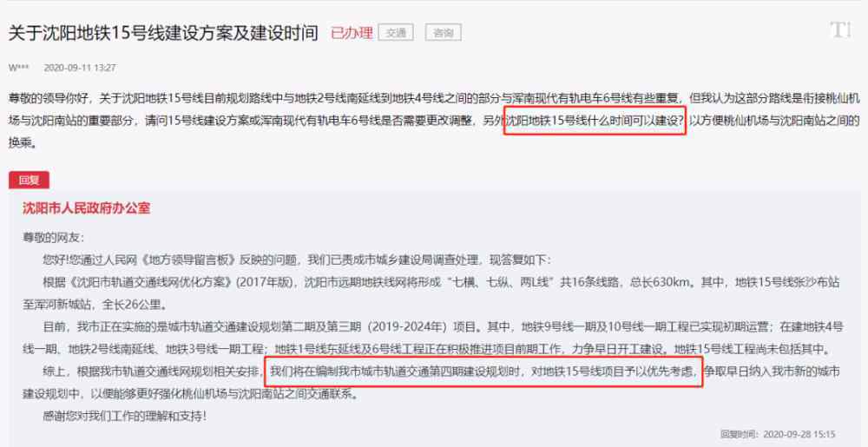Click the highlighted sentence about 第四期建设规划
The width and height of the screenshot is (868, 447).
pos(483,371)
